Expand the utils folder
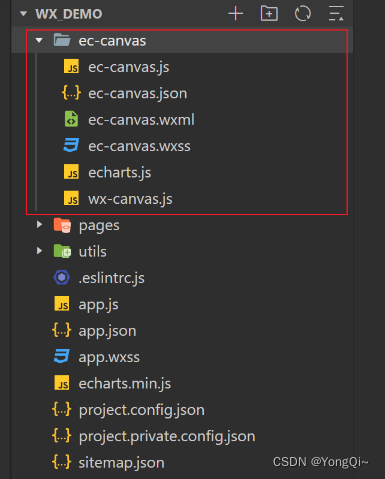 point(39,251)
